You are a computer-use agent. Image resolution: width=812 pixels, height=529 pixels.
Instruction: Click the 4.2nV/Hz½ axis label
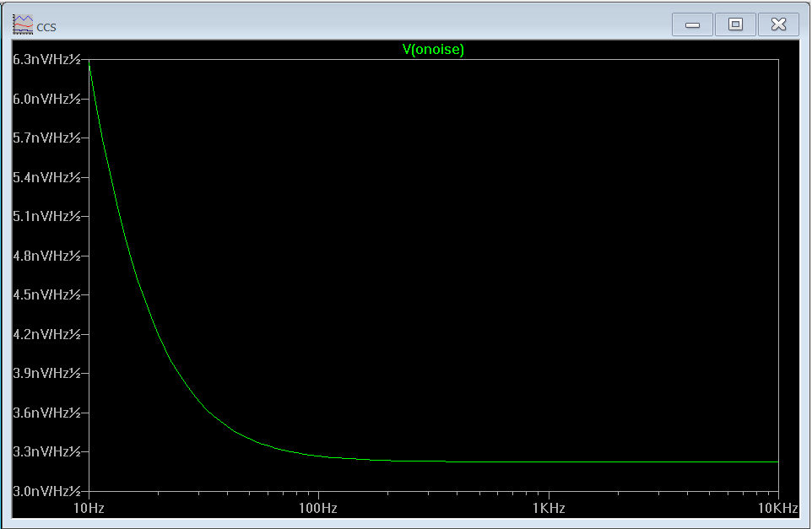point(47,334)
